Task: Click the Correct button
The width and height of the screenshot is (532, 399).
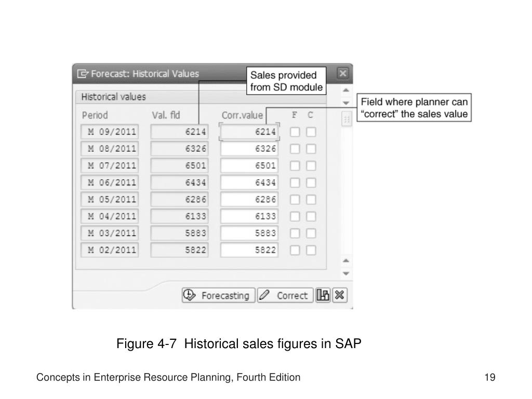Action: click(x=285, y=295)
